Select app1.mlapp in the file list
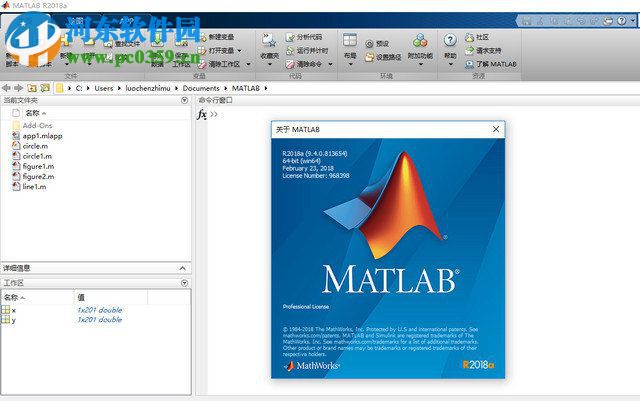This screenshot has width=640, height=401. [x=42, y=136]
